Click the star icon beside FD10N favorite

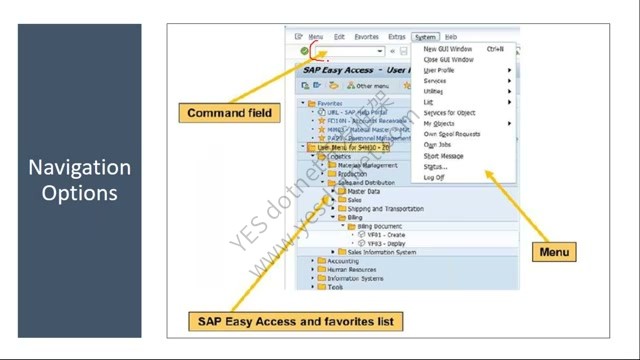(322, 121)
